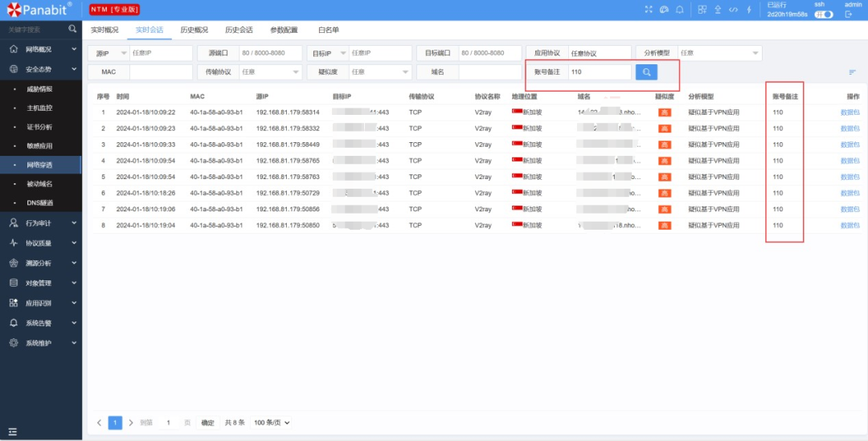Click page 1 pagination button
Image resolution: width=868 pixels, height=441 pixels.
pos(115,423)
